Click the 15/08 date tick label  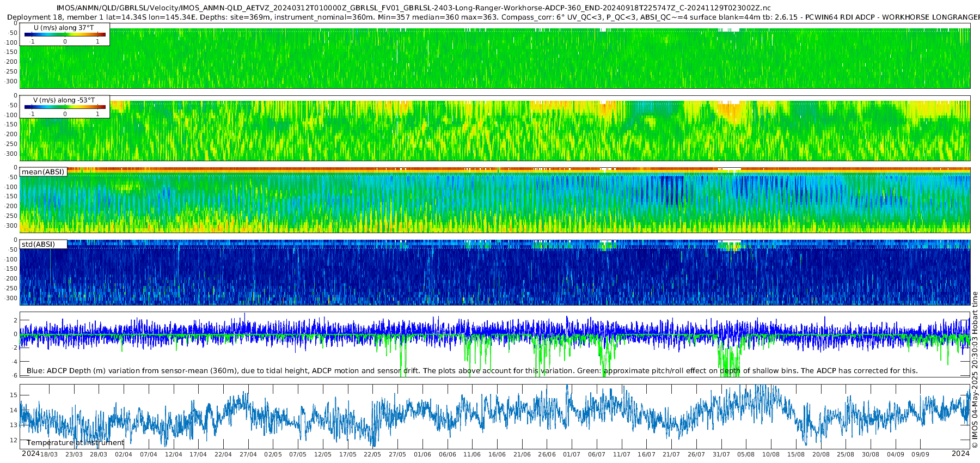click(x=796, y=454)
